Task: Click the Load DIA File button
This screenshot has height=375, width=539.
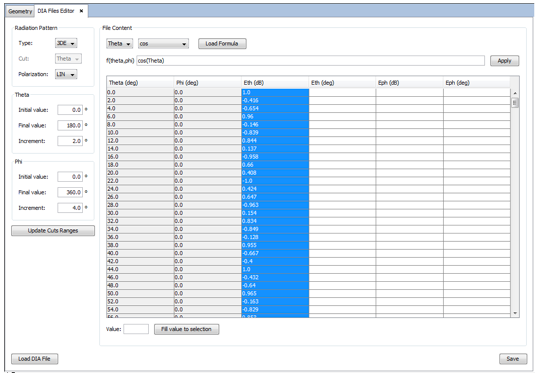Action: pos(34,359)
